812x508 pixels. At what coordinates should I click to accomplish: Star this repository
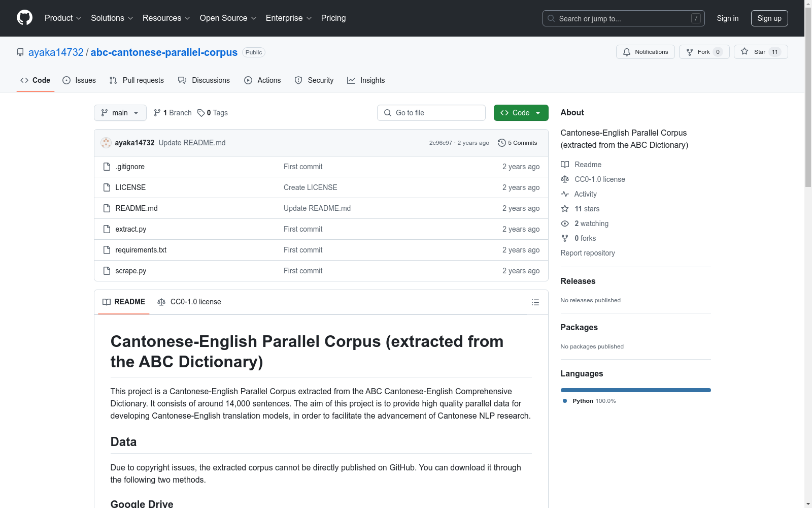761,52
